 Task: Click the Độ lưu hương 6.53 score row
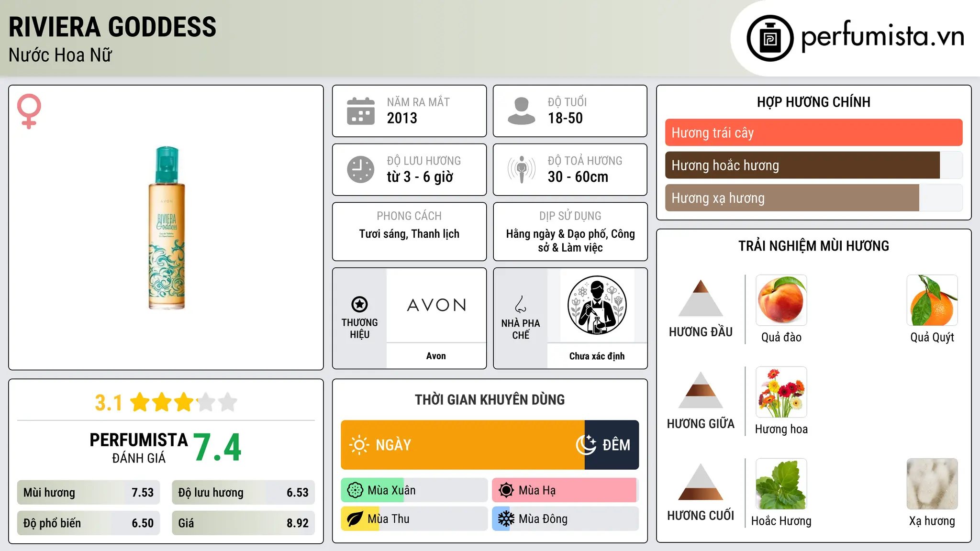(243, 492)
